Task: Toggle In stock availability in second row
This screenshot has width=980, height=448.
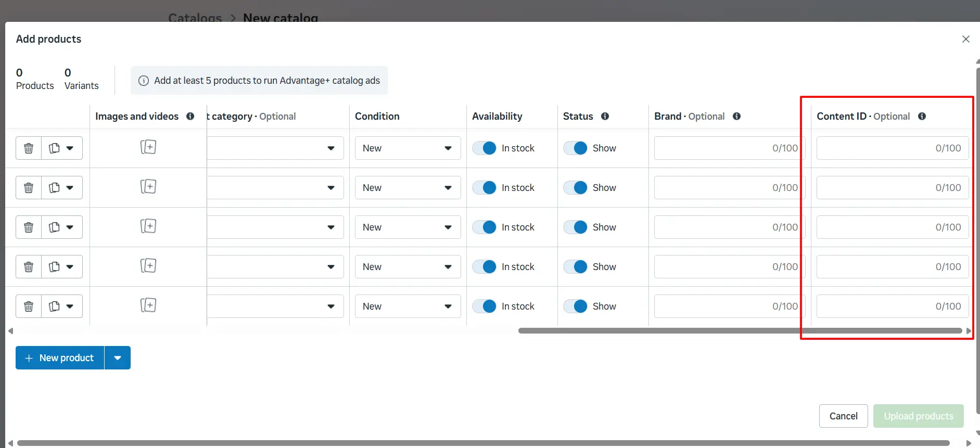Action: coord(484,188)
